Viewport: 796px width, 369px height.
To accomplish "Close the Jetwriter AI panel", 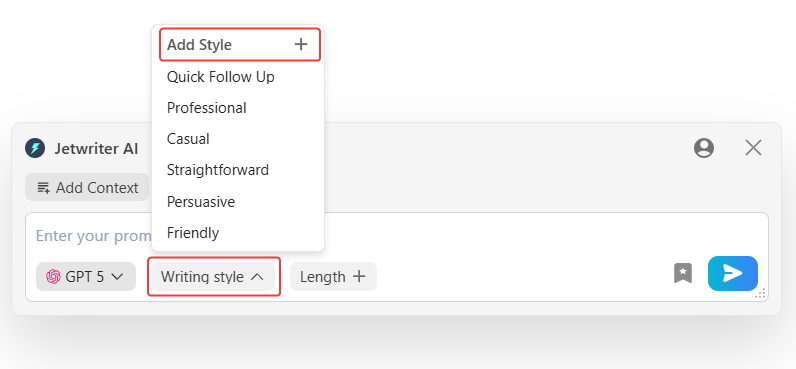I will coord(753,148).
